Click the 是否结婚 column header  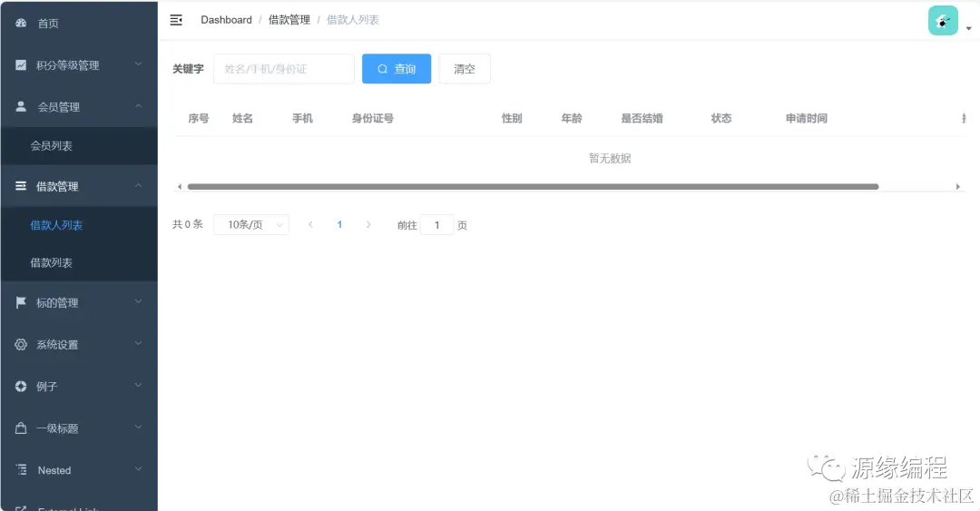642,118
